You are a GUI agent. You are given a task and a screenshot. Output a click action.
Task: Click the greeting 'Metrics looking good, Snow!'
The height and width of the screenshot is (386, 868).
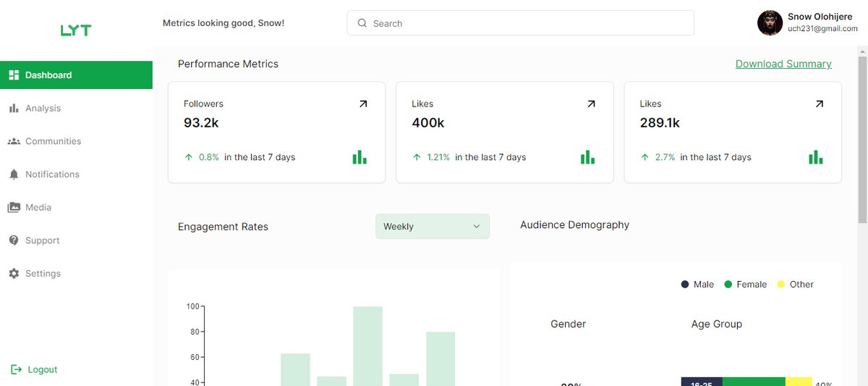coord(224,23)
